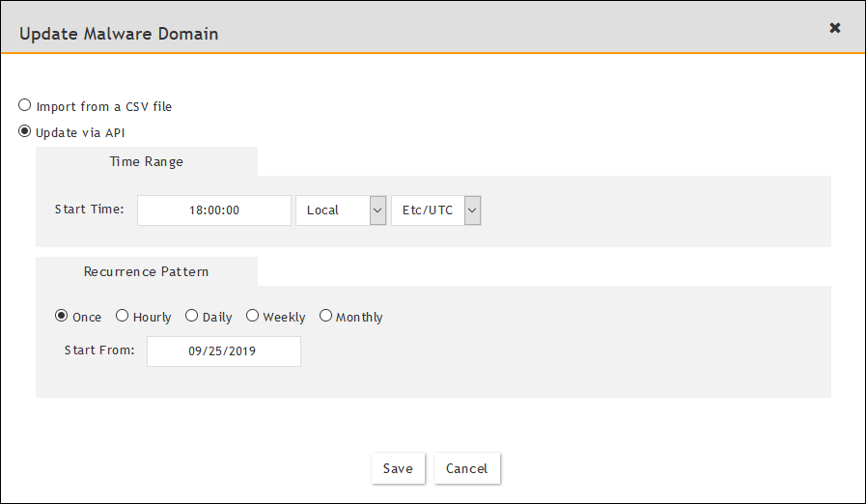The image size is (866, 504).
Task: Select Import from a CSV file option
Action: (x=25, y=105)
